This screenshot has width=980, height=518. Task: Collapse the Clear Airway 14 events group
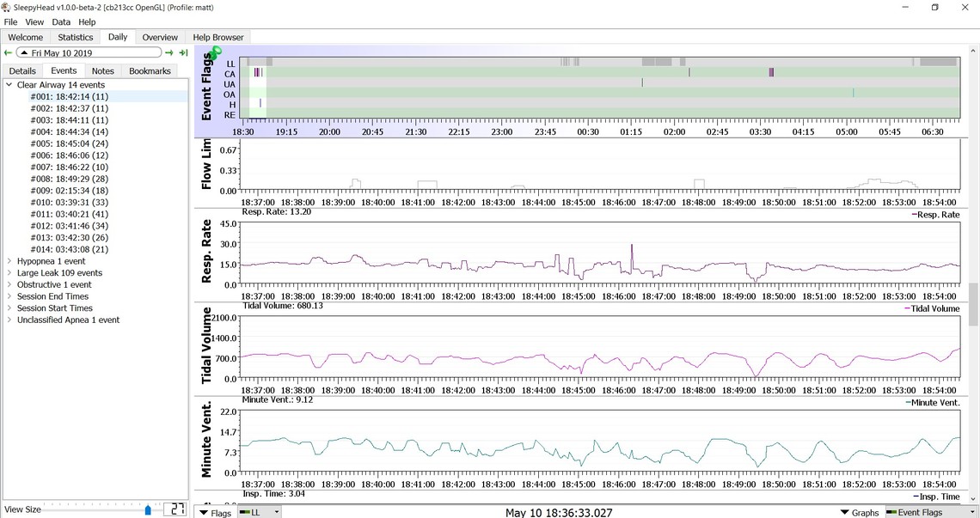tap(9, 85)
